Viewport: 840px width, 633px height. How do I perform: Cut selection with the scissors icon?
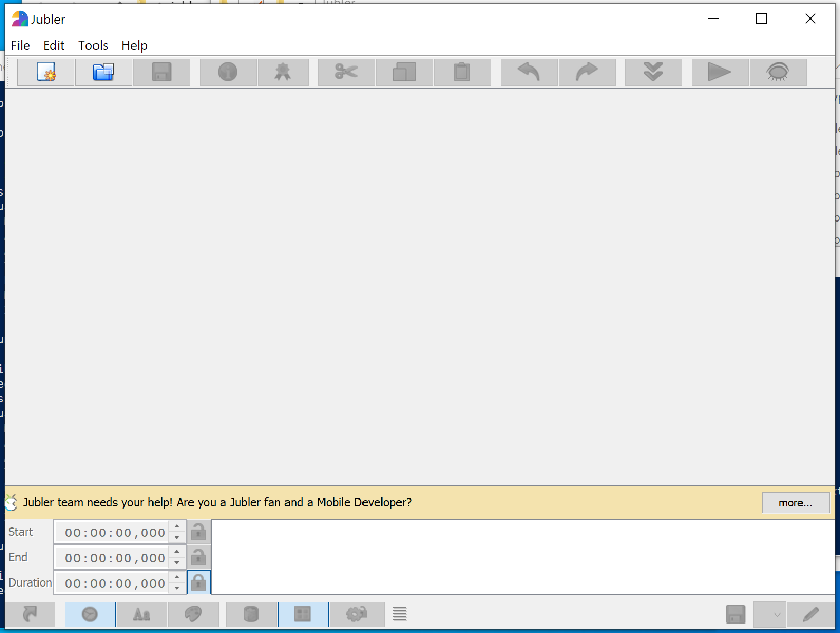click(x=346, y=72)
